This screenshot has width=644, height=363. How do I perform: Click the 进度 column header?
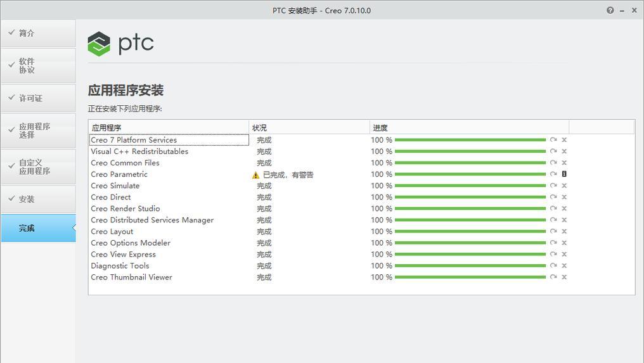(470, 128)
